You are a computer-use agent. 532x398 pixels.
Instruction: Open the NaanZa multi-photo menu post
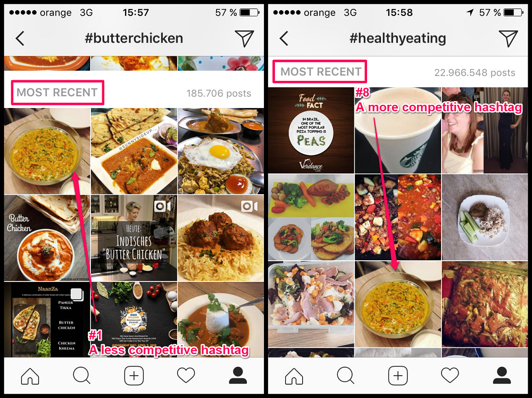47,320
